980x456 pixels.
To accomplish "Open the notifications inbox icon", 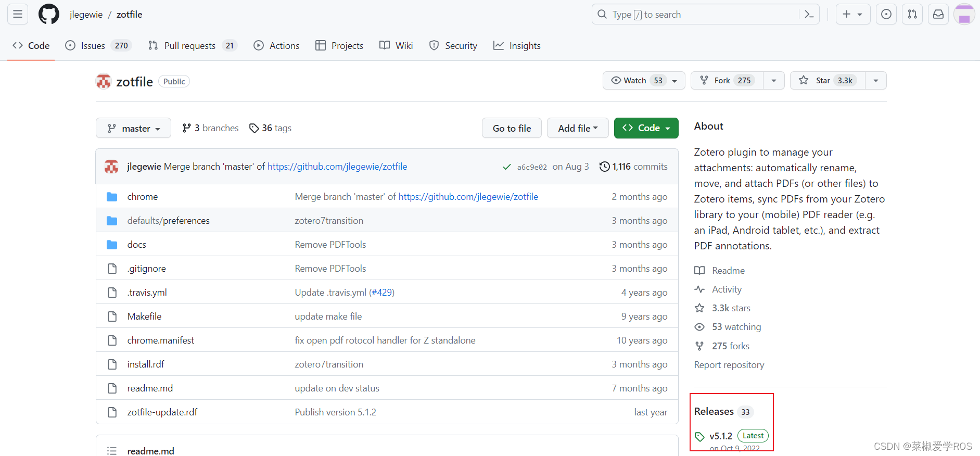I will [x=938, y=14].
